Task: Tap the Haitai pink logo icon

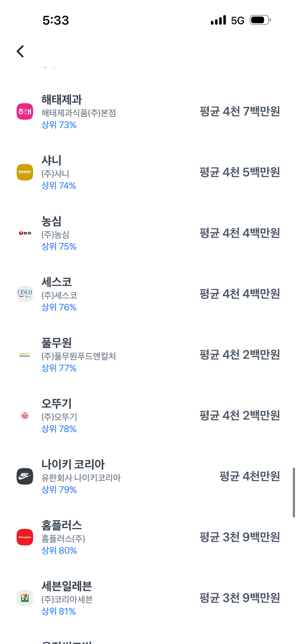Action: coord(25,111)
